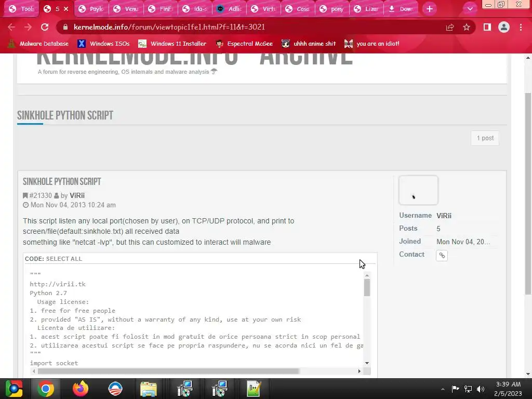Click the page scroll-down arrow
Viewport: 532px width, 399px height.
click(528, 374)
